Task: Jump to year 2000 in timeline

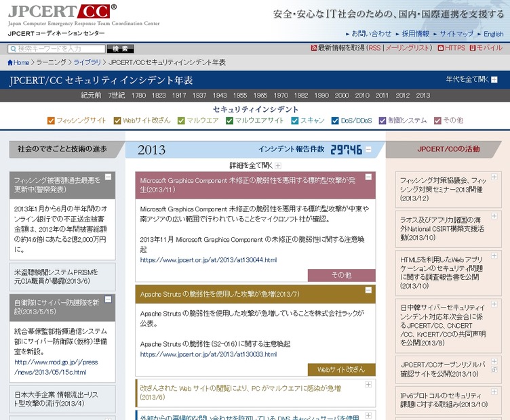Action: [342, 96]
